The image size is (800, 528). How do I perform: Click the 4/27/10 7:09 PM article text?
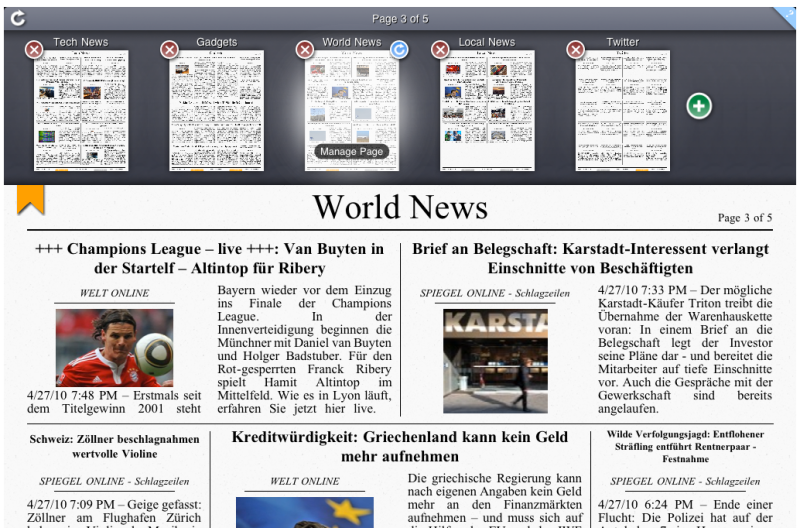coord(114,513)
